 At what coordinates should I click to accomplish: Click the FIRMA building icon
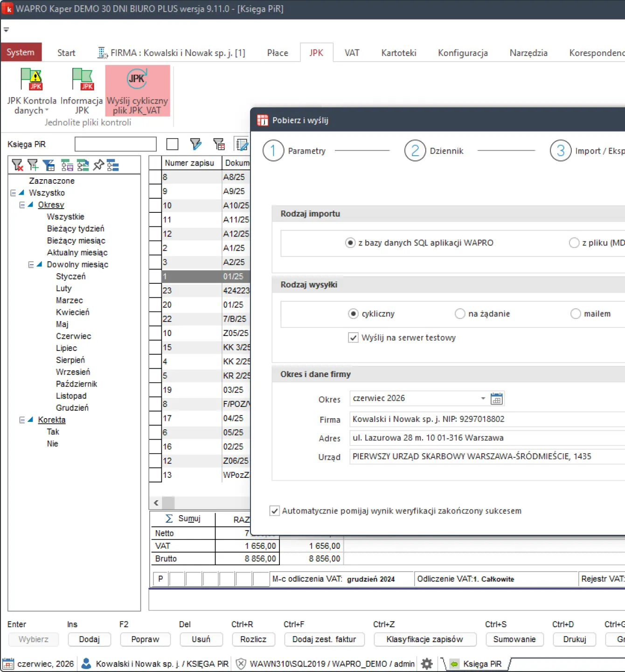102,53
